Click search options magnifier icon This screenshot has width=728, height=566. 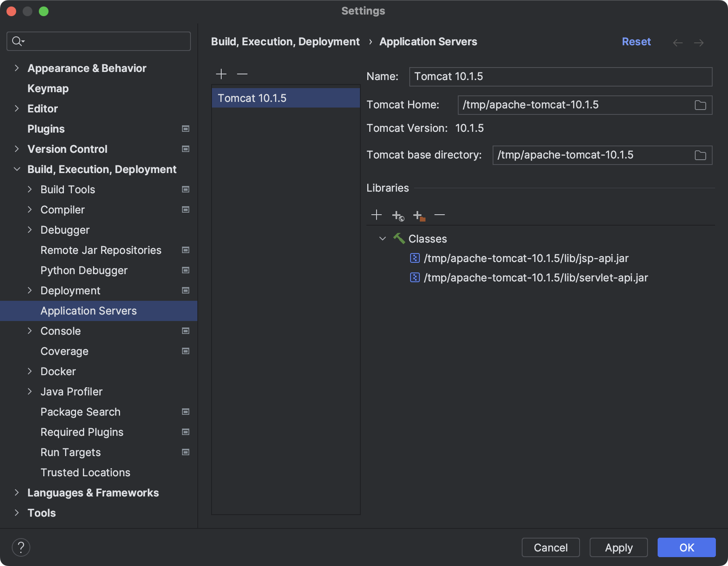tap(18, 41)
